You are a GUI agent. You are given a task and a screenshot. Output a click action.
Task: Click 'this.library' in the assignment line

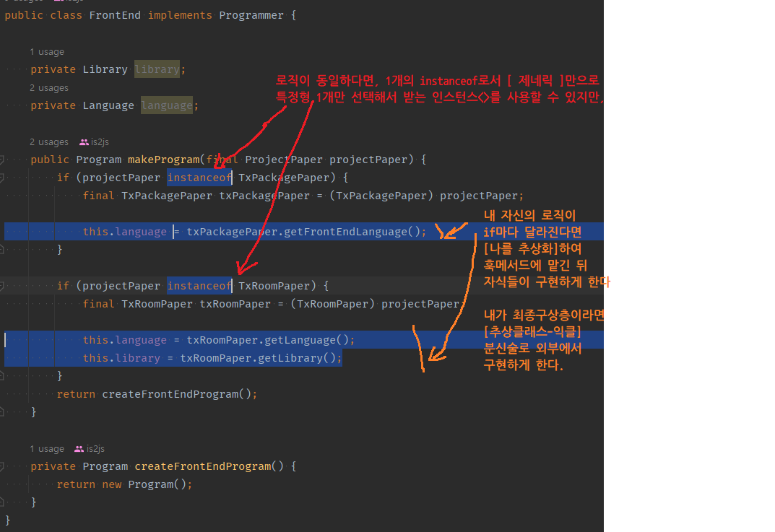[121, 358]
